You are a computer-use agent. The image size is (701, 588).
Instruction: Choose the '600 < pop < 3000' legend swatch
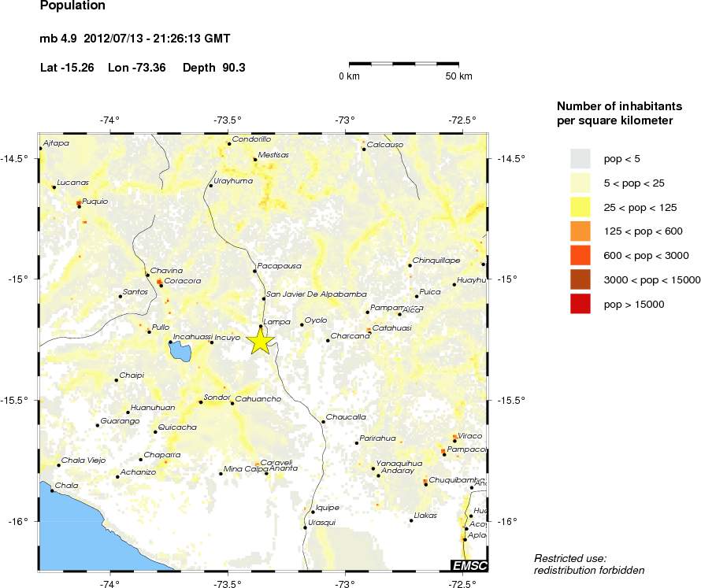(580, 255)
